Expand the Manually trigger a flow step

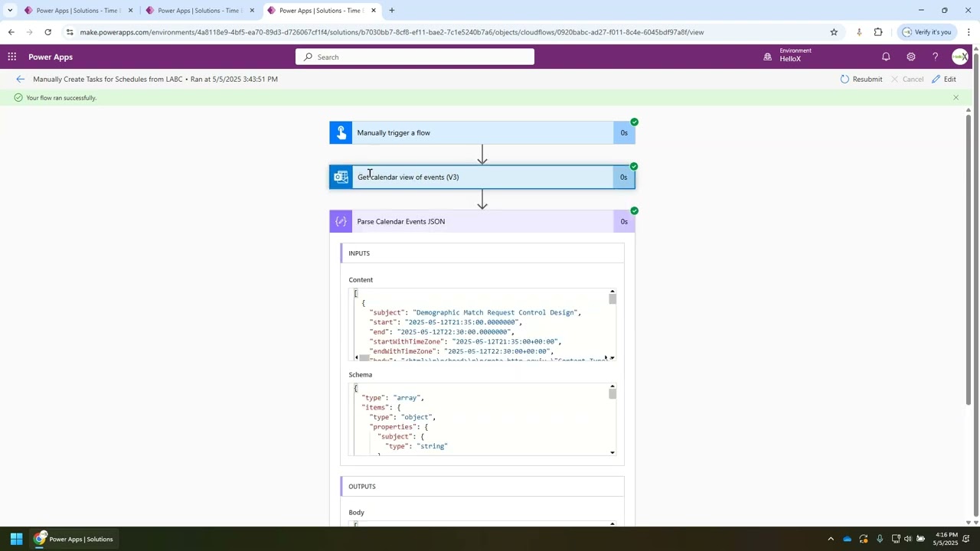482,132
